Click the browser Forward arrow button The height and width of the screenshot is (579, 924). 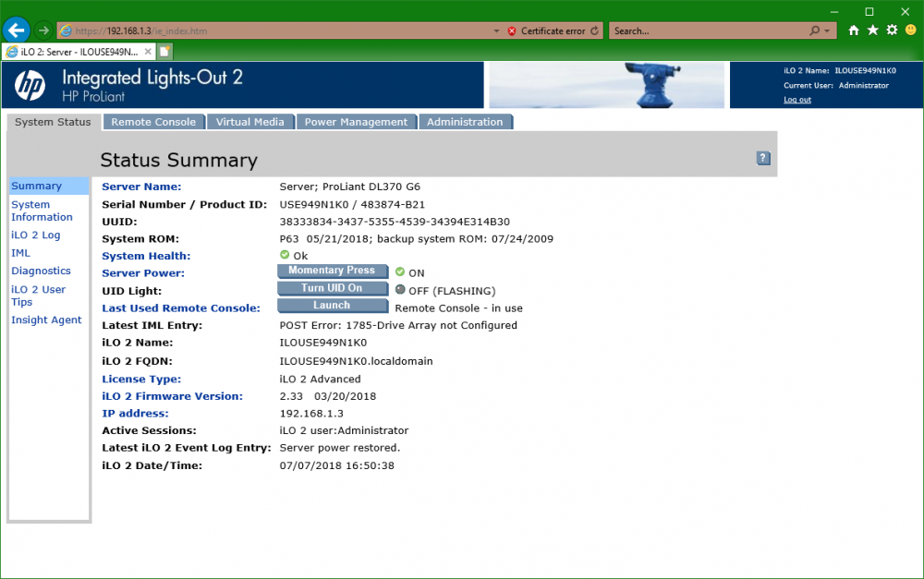43,30
